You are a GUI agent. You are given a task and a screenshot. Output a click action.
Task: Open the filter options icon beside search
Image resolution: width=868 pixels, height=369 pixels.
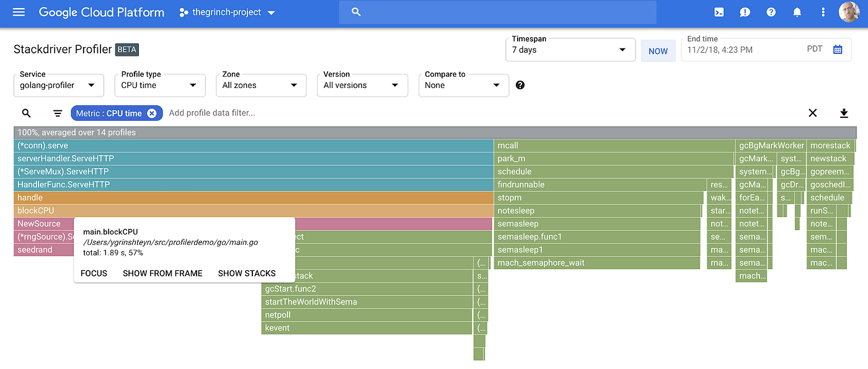57,113
